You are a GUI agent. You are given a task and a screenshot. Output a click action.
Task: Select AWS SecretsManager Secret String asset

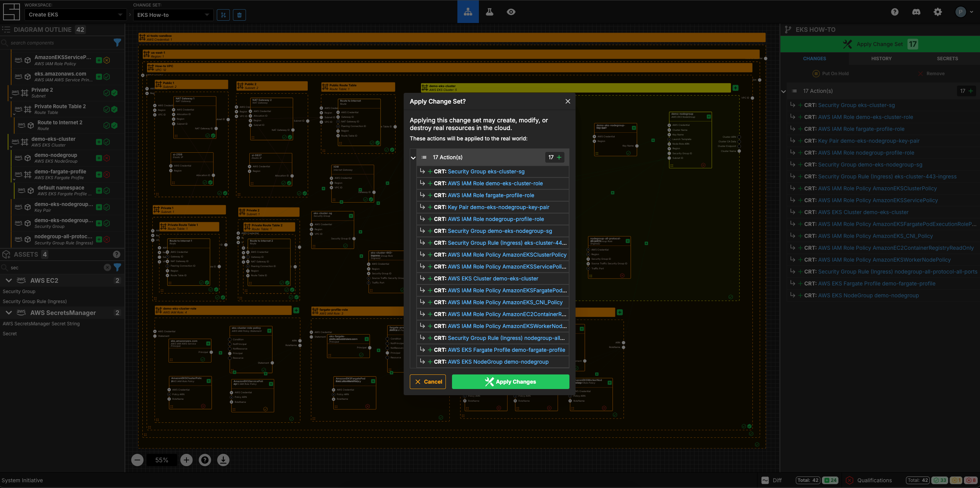pyautogui.click(x=41, y=324)
